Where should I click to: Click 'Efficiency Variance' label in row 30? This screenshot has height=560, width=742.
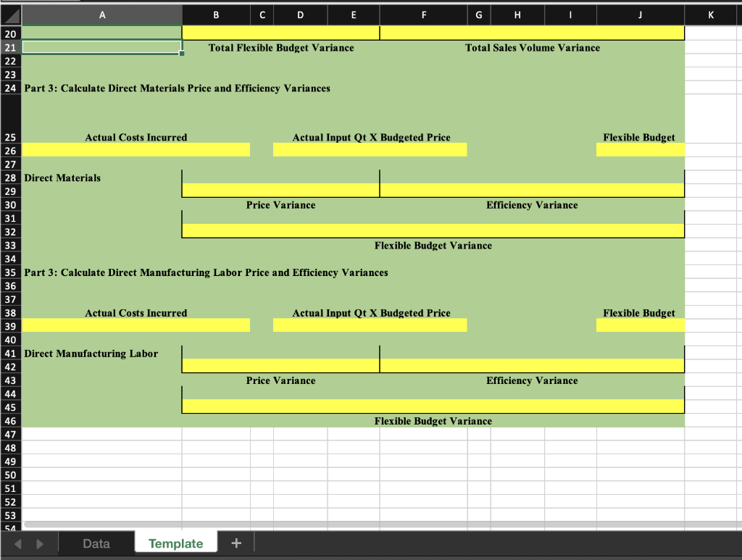(x=532, y=205)
